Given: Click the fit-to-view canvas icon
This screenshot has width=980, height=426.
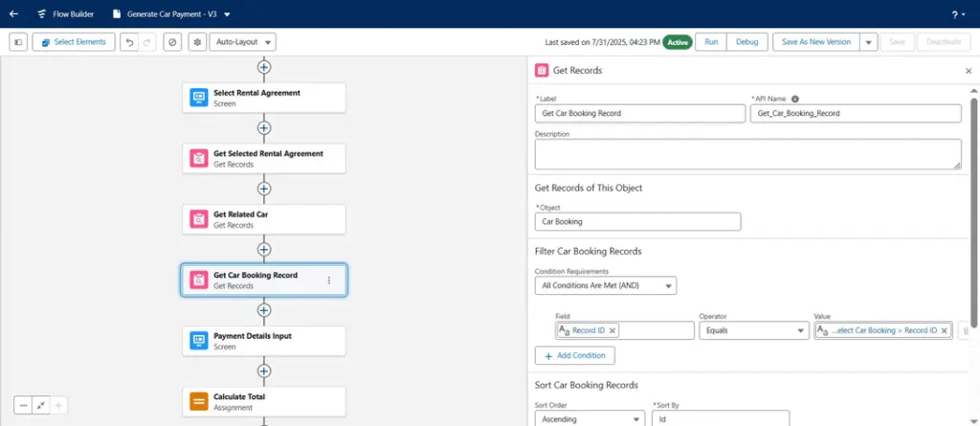Looking at the screenshot, I should [x=40, y=405].
